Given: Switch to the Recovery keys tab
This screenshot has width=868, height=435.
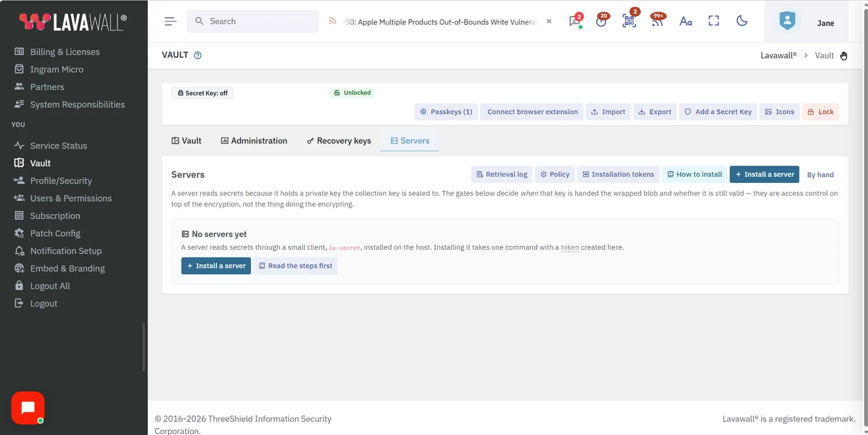Looking at the screenshot, I should point(339,141).
